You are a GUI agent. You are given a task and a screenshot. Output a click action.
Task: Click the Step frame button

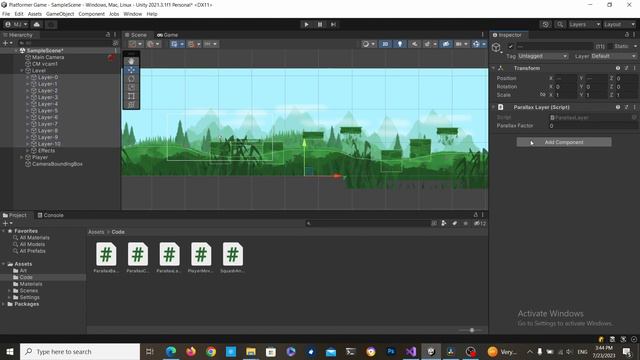[x=333, y=24]
